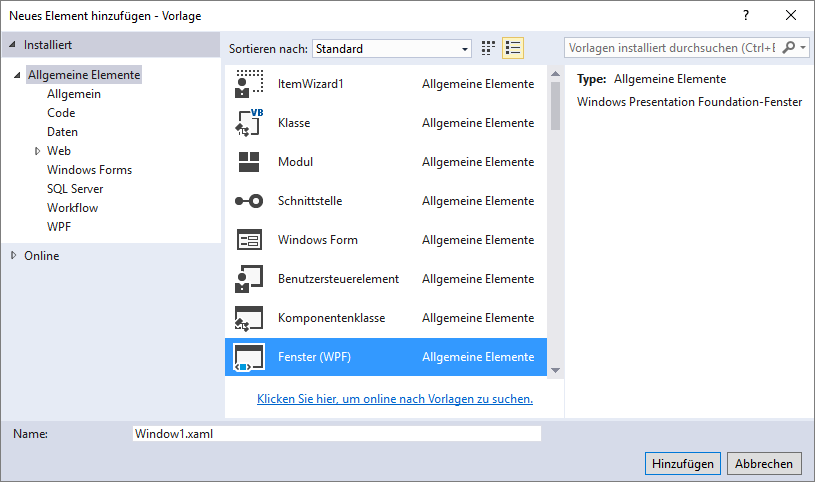Click the Hinzufügen button
Screen dimensions: 815x482
coord(683,463)
